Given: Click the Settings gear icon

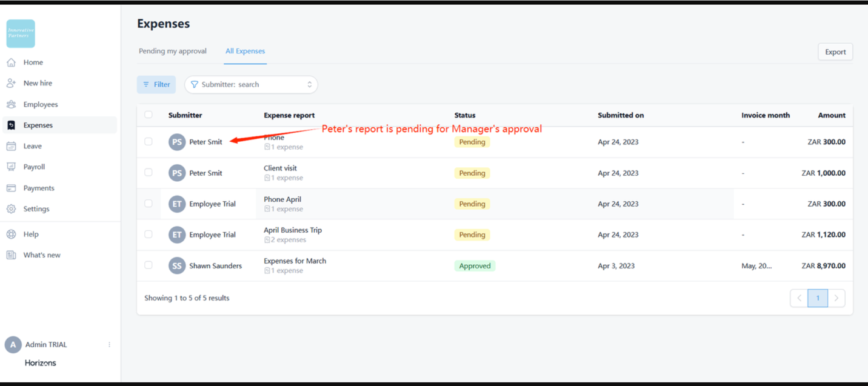Looking at the screenshot, I should click(x=11, y=209).
